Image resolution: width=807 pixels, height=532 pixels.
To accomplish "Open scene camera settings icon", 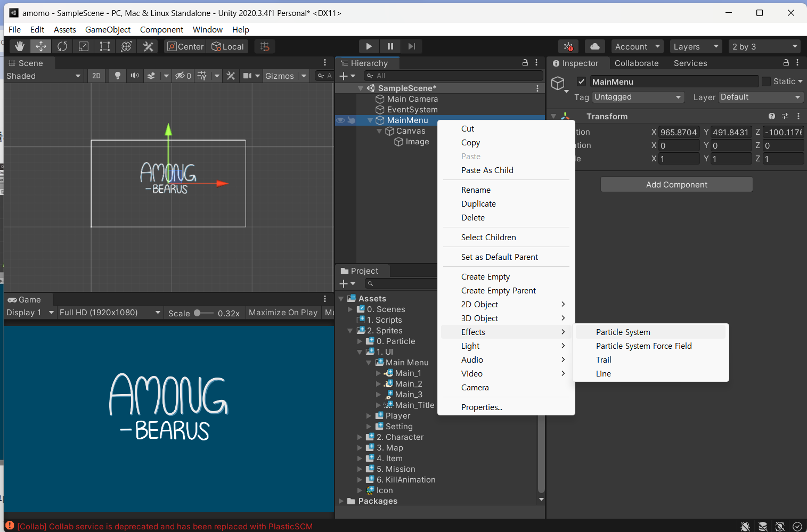I will 247,76.
